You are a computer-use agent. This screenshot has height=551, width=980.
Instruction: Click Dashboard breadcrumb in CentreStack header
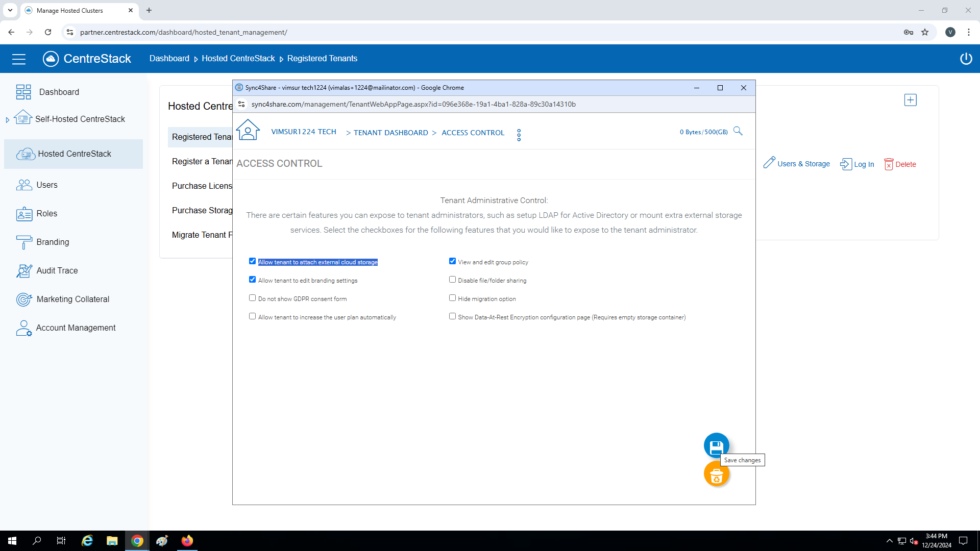click(x=169, y=59)
